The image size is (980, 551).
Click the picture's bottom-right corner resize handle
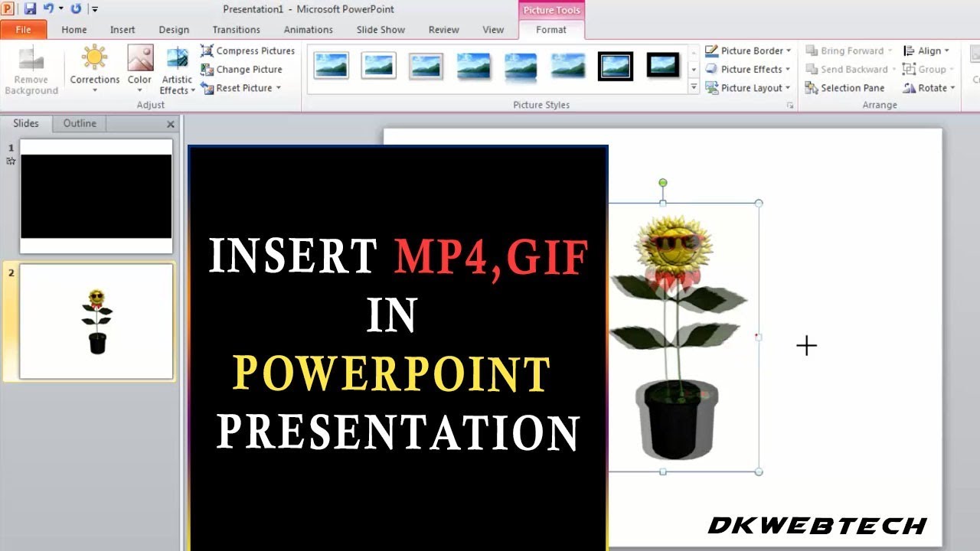pos(759,471)
